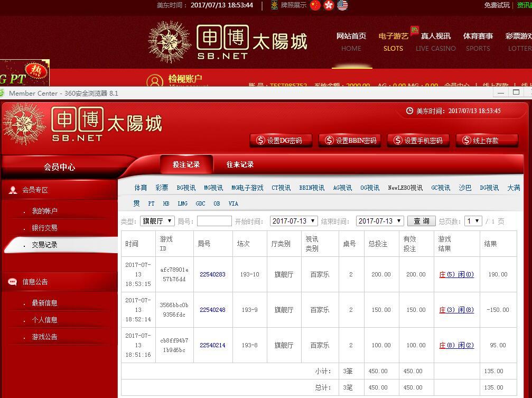Select the OB category link
The image size is (532, 398).
pos(217,203)
